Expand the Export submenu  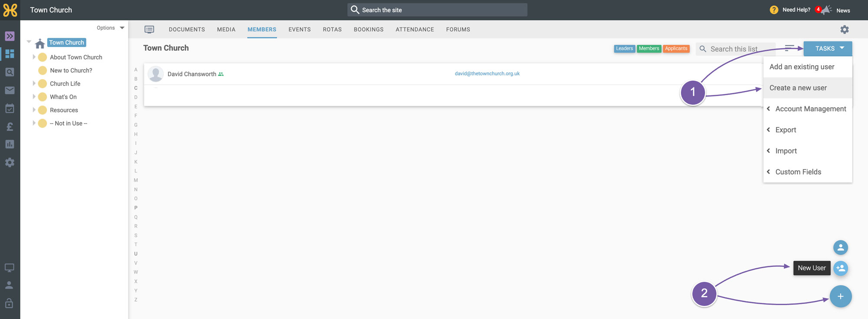(x=808, y=130)
